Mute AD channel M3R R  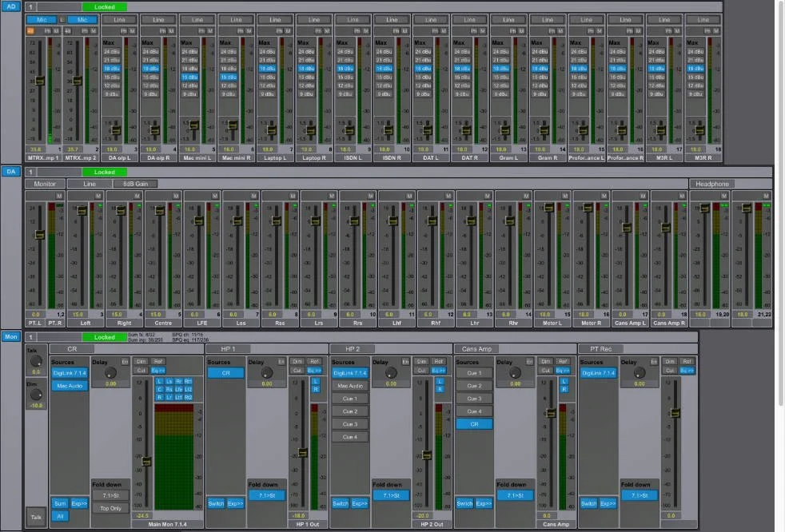pos(716,31)
